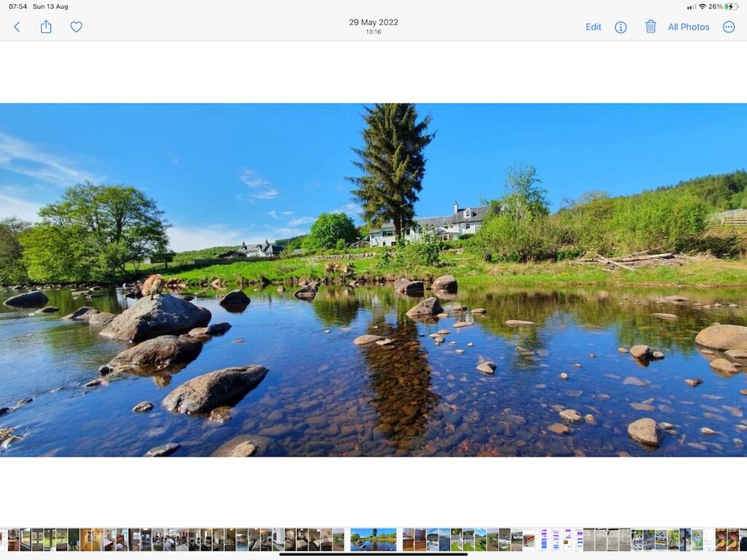747x560 pixels.
Task: Show photo info with the info icon
Action: (x=621, y=27)
